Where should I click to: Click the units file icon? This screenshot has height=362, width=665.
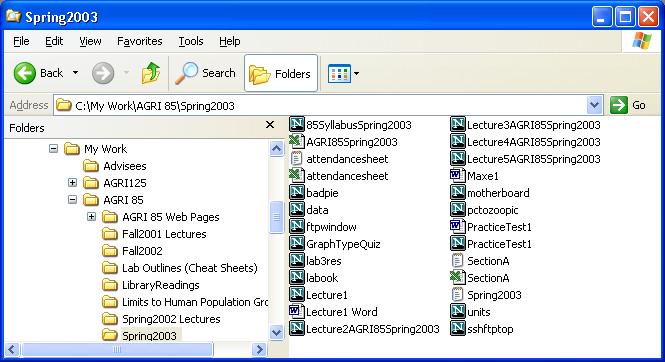458,312
